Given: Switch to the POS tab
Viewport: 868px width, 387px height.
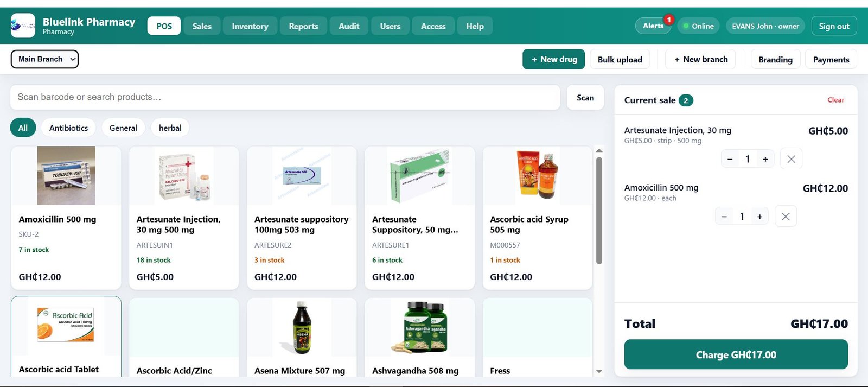Looking at the screenshot, I should [164, 26].
